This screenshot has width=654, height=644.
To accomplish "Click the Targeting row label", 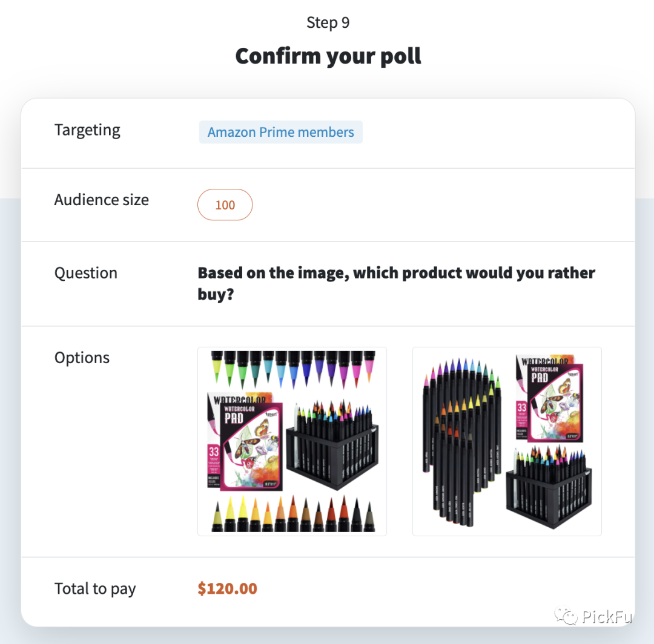I will pos(87,130).
